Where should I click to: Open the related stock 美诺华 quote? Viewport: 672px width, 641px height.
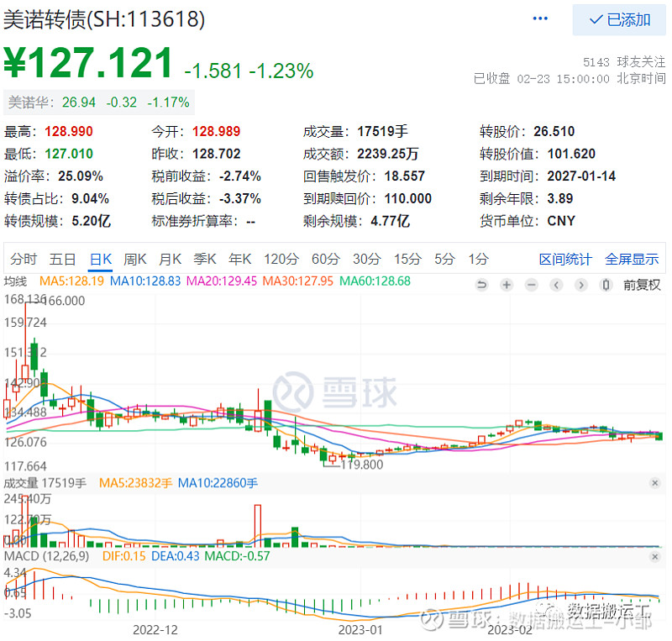click(x=98, y=102)
